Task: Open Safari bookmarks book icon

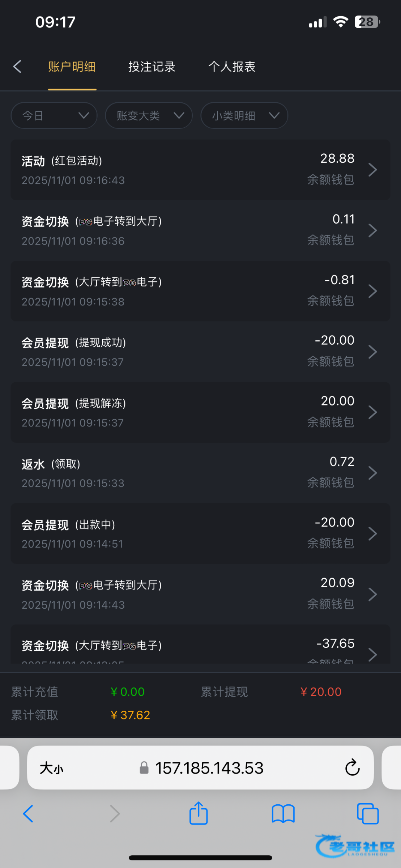Action: 283,814
